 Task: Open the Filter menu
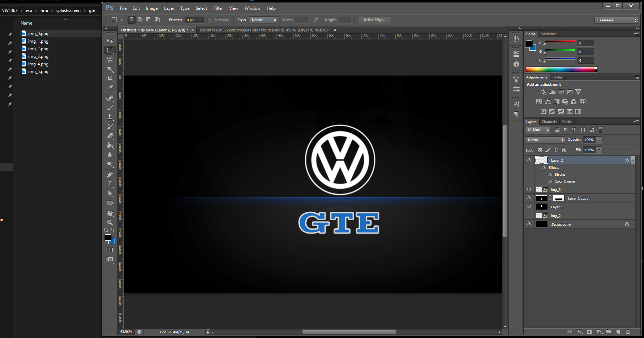218,8
